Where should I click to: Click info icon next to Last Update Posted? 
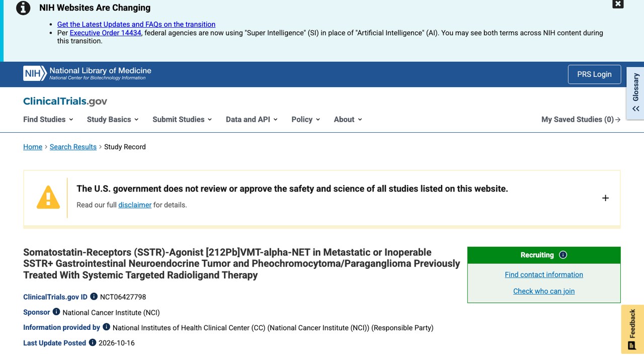93,343
